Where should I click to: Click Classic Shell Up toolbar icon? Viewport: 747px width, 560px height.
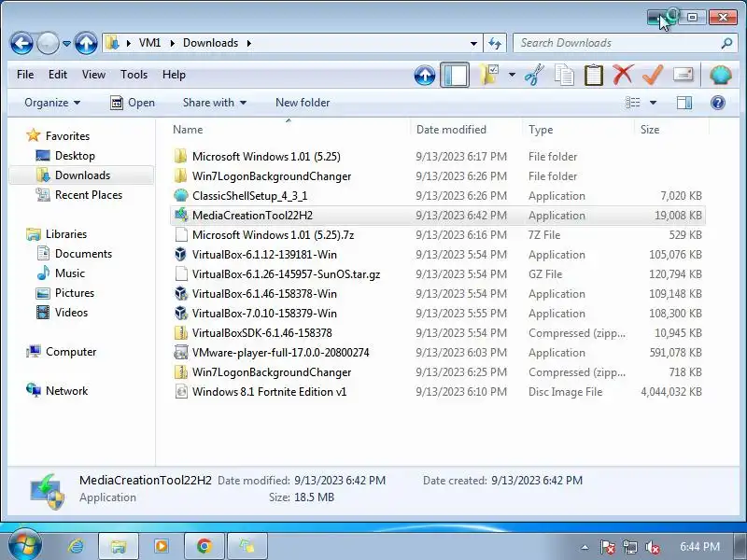425,75
